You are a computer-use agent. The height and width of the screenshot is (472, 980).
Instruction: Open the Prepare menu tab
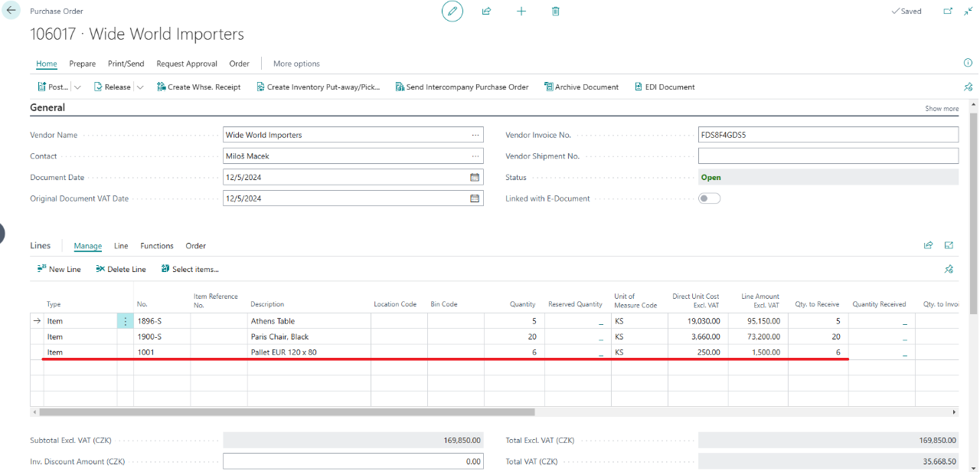pos(83,64)
